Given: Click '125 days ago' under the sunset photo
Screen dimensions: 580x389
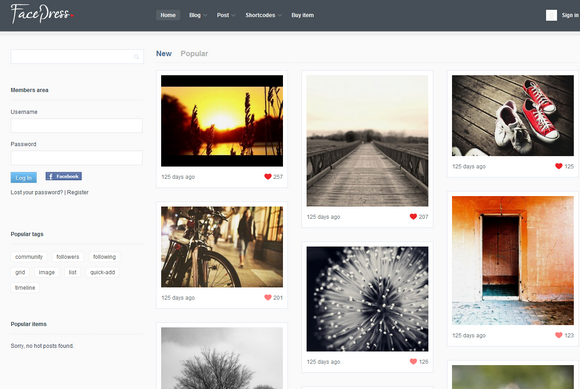Looking at the screenshot, I should pos(178,177).
